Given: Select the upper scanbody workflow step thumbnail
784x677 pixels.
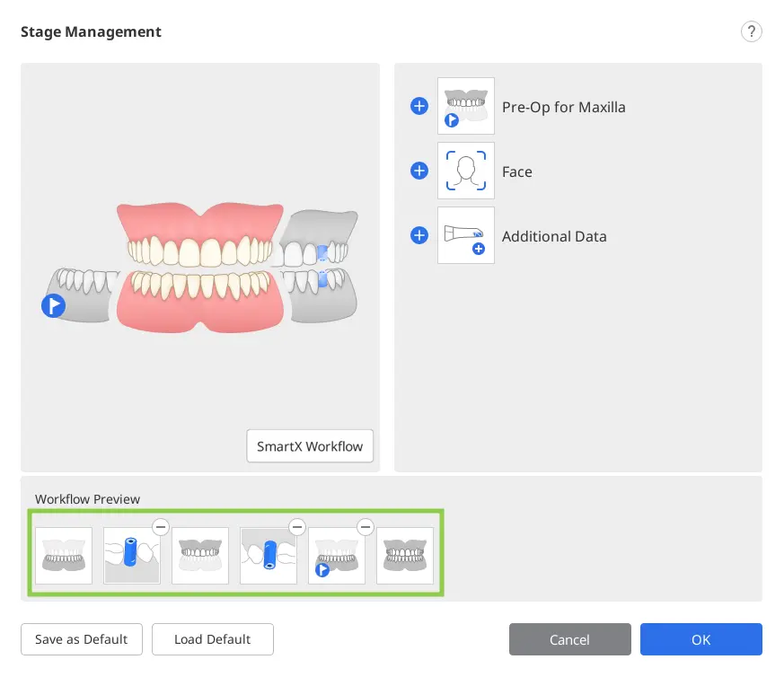Looking at the screenshot, I should click(268, 556).
